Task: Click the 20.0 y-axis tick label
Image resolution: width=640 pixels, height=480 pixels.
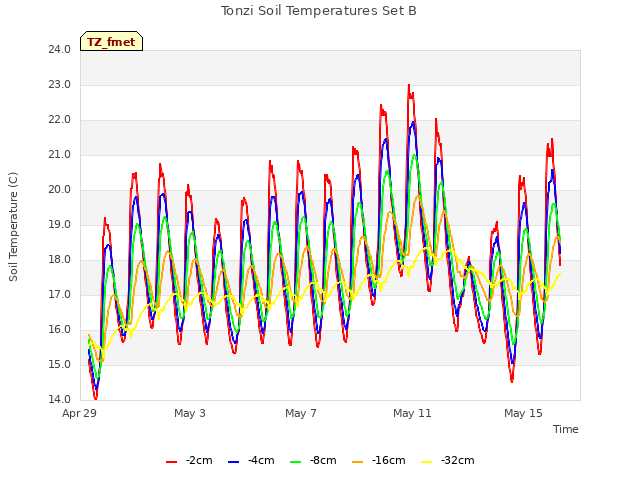Action: tap(60, 190)
